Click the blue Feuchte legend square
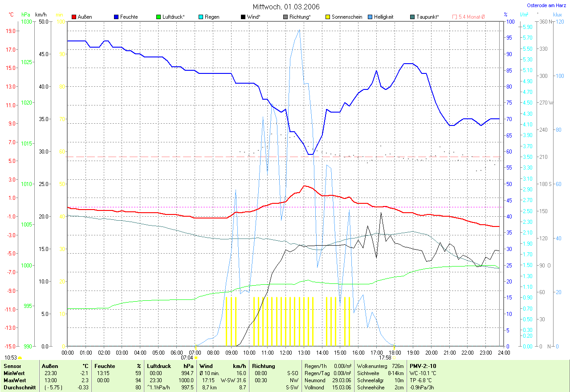The height and width of the screenshot is (392, 570). coord(116,17)
